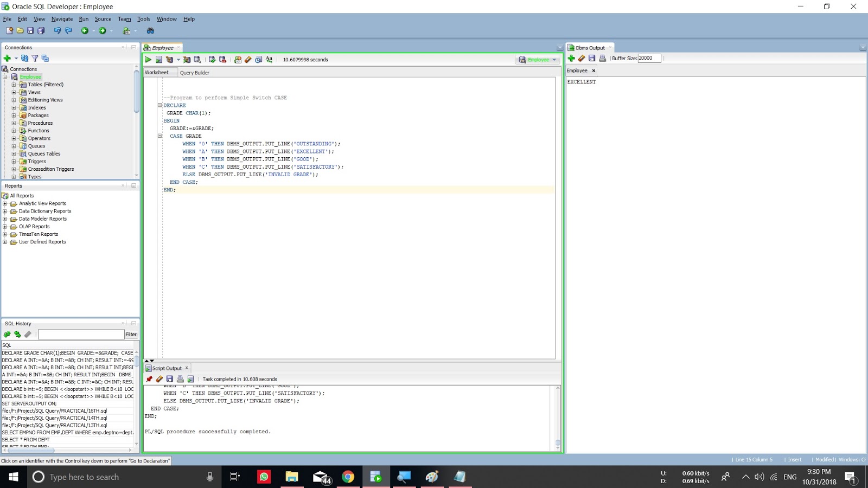Screen dimensions: 868x488
Task: Pin the Script Output panel
Action: click(x=149, y=379)
